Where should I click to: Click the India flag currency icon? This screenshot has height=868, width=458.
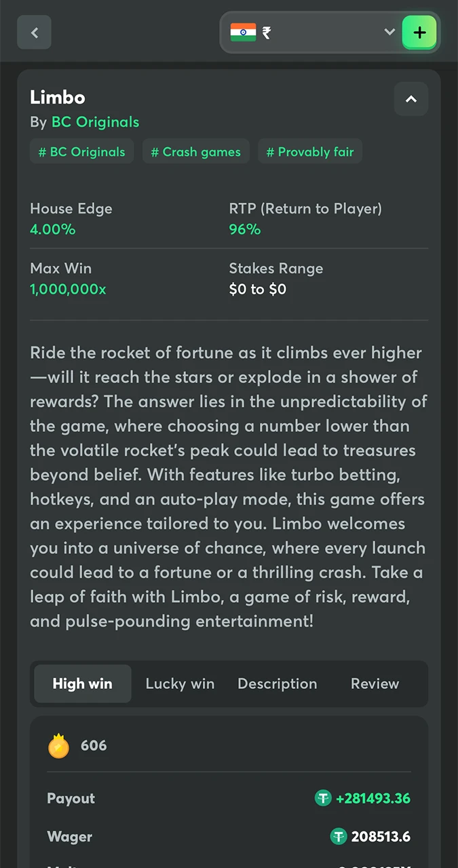pyautogui.click(x=243, y=32)
